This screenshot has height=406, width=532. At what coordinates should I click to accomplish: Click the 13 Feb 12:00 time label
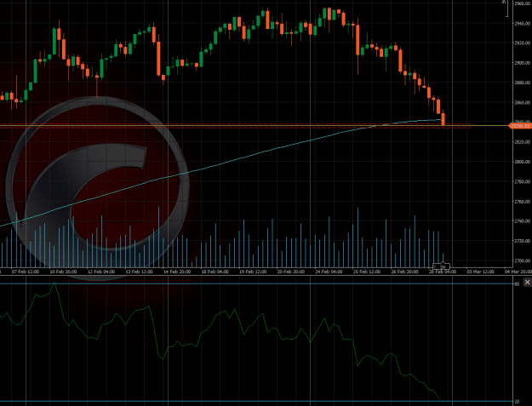pyautogui.click(x=139, y=272)
